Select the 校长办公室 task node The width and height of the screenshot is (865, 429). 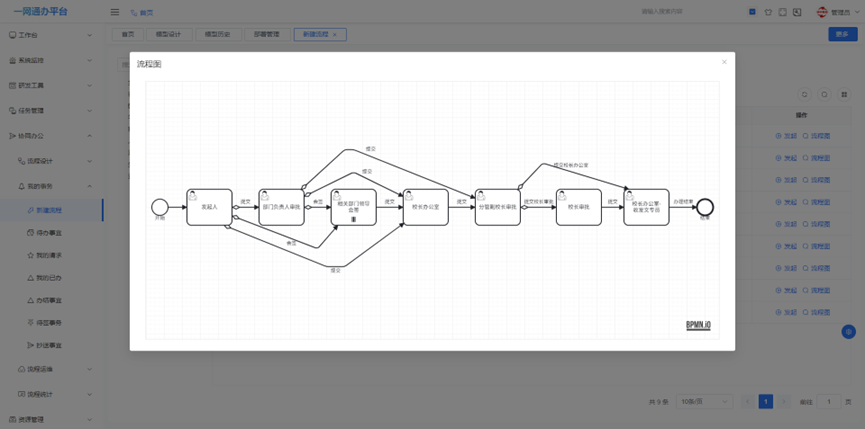426,207
